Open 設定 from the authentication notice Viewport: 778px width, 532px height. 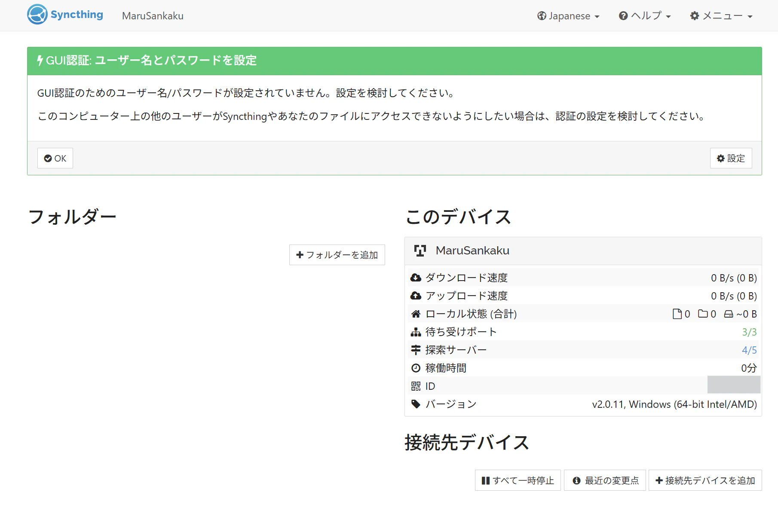pos(731,158)
